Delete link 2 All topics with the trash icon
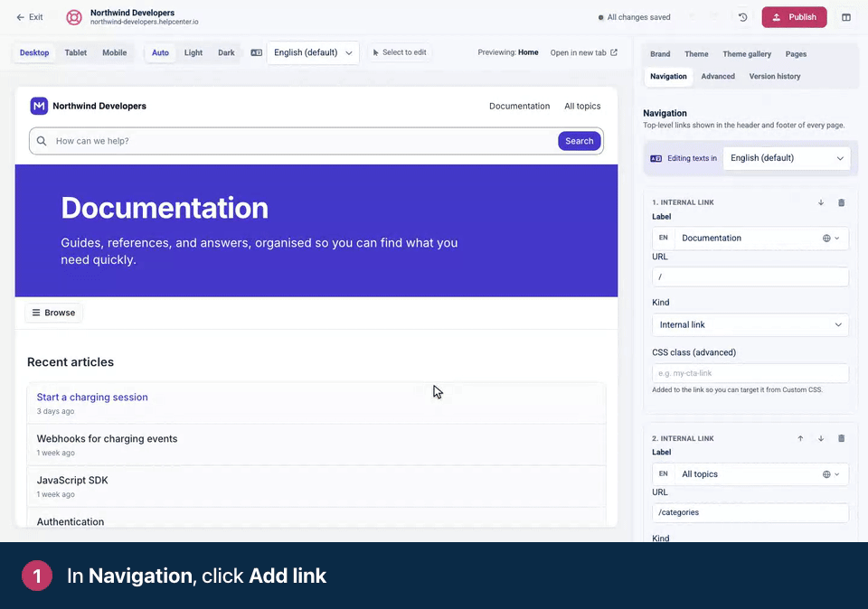 (841, 438)
